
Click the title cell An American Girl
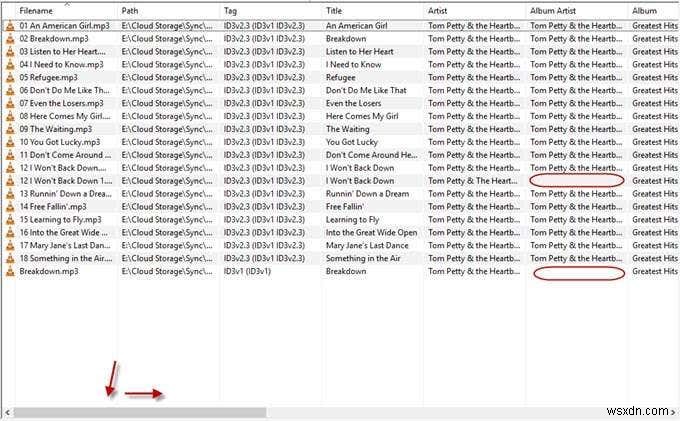356,26
